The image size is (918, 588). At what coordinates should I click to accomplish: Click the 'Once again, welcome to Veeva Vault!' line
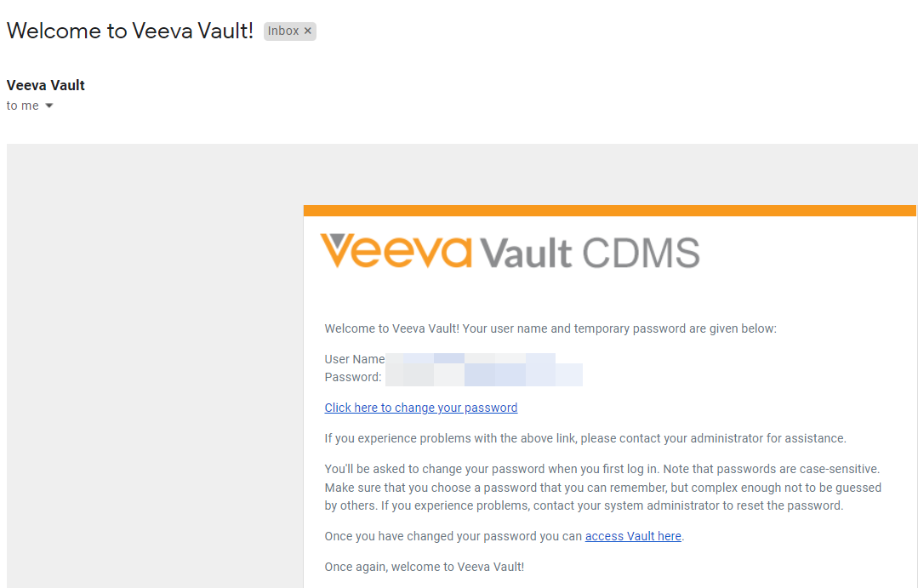click(425, 567)
